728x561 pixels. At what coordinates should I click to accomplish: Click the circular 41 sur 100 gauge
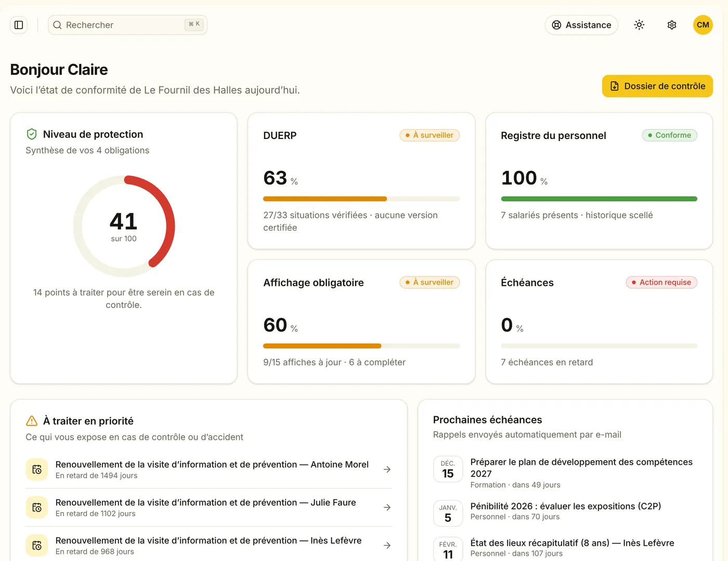pyautogui.click(x=124, y=226)
